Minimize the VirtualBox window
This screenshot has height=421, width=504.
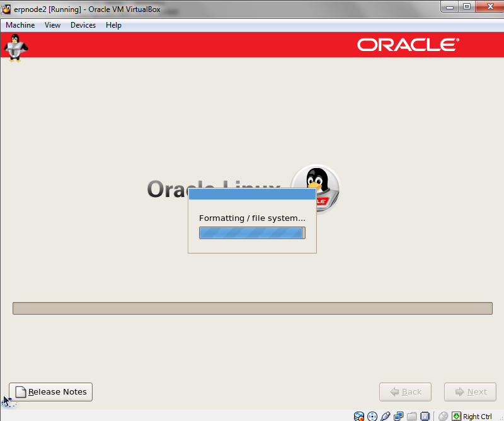(x=450, y=7)
